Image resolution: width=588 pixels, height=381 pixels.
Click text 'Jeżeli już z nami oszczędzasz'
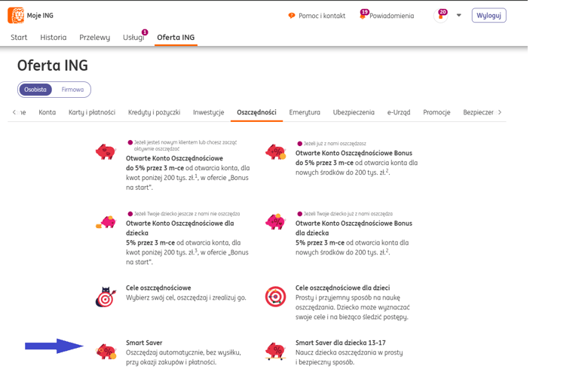335,144
